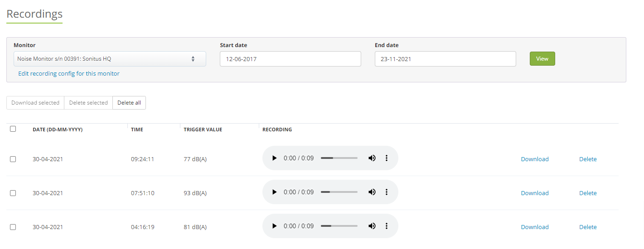The height and width of the screenshot is (249, 644).
Task: Play the 07:51:10 recording
Action: 274,192
